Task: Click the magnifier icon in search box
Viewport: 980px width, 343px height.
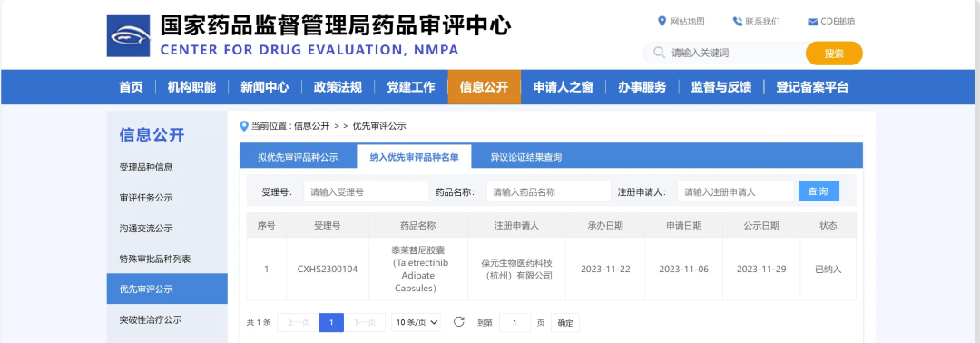Action: click(659, 53)
